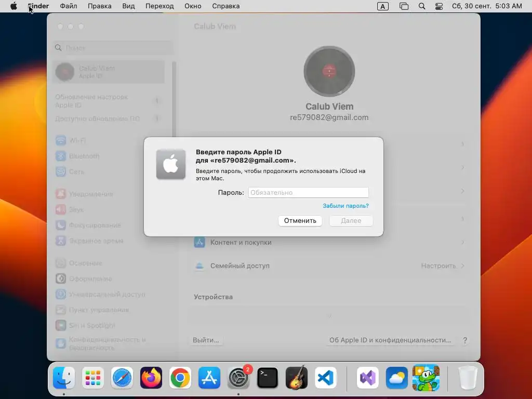Image resolution: width=532 pixels, height=399 pixels.
Task: Click the re579082@gmail.com text under avatar
Action: click(329, 117)
